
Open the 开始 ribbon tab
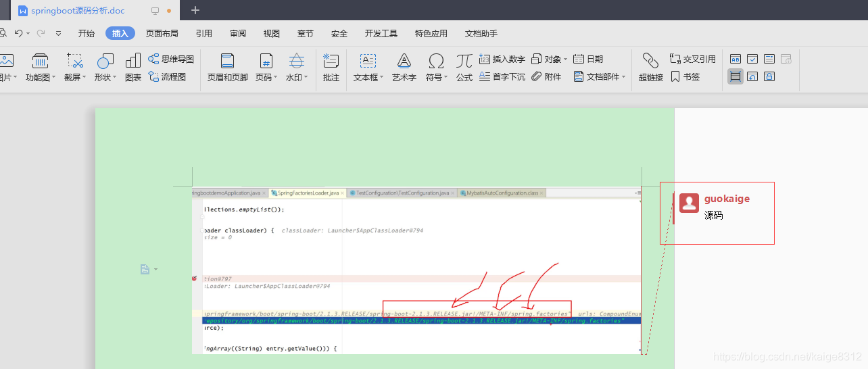click(87, 33)
